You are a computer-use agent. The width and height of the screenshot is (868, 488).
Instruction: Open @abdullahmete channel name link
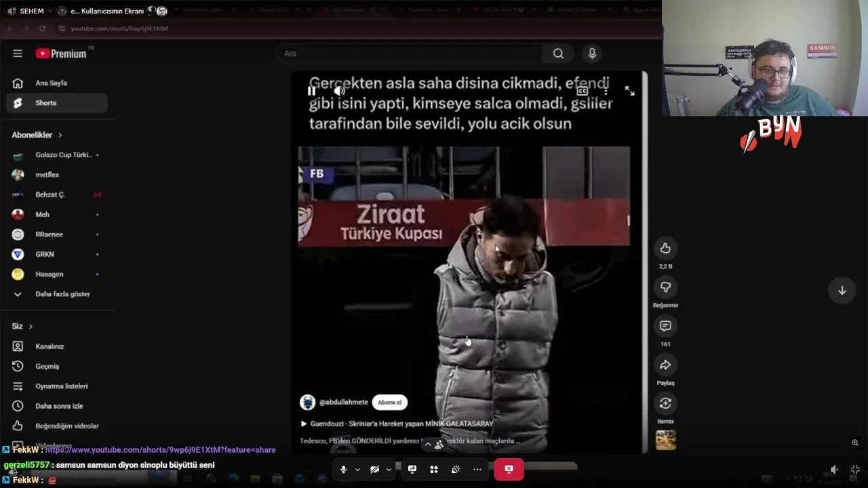343,402
